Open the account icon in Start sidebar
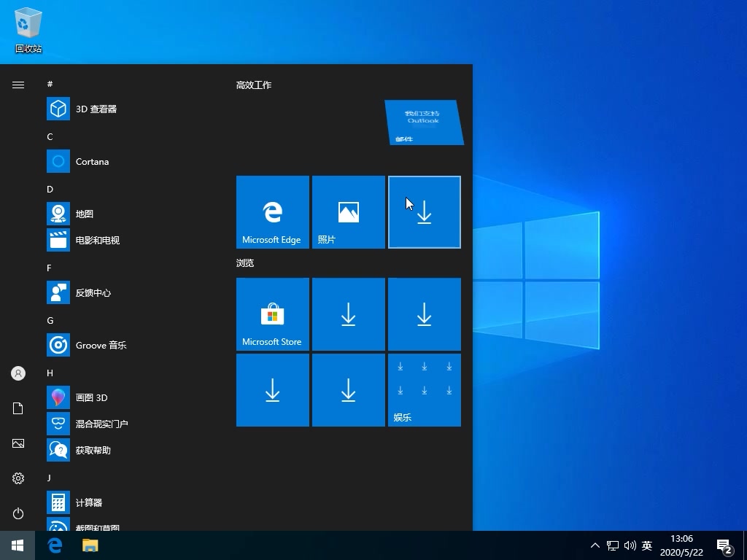The image size is (747, 560). 18,373
